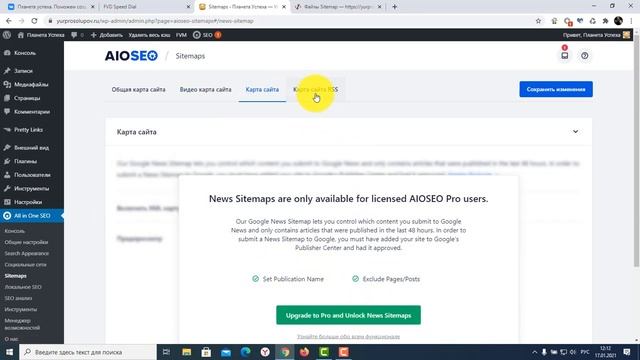Open Комментарии in sidebar
640x360 pixels.
[32, 112]
